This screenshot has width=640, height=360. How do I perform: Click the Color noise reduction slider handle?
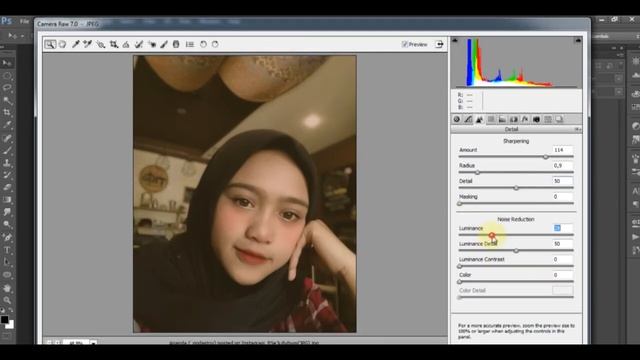(460, 282)
